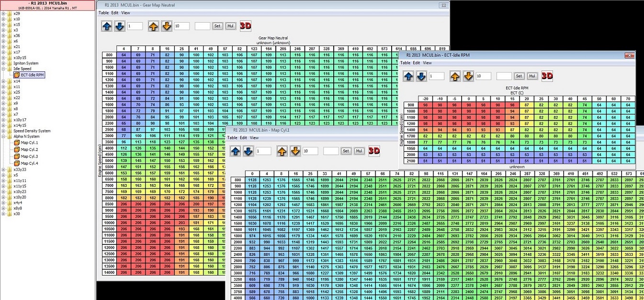The image size is (644, 300).
Task: Click the blue up arrow in Gear Map Neutral
Action: click(106, 26)
